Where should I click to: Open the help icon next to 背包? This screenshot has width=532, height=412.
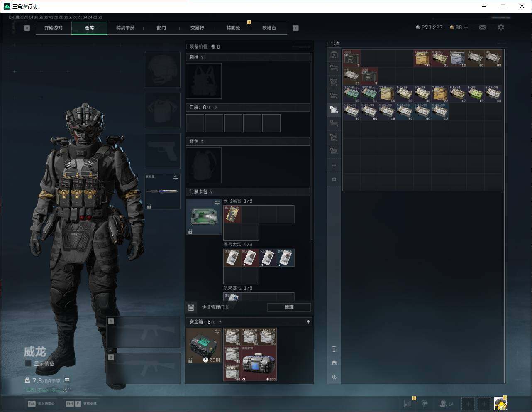(203, 142)
